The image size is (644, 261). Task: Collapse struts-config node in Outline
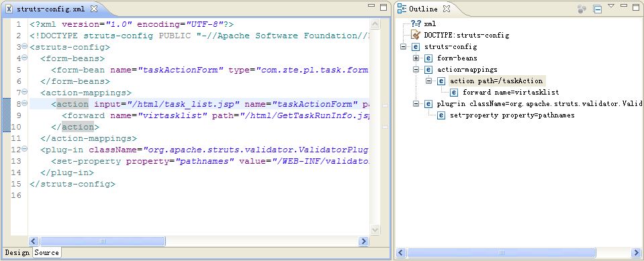coord(403,47)
